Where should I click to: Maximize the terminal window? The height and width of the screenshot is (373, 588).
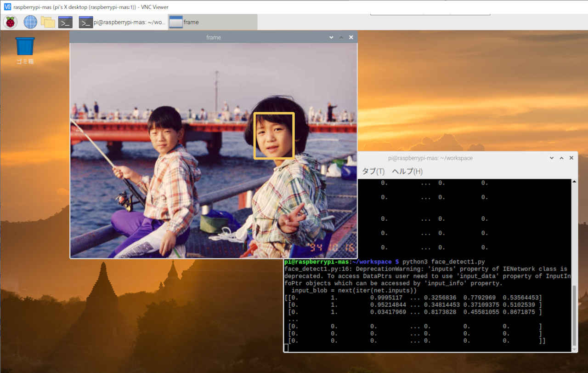561,158
